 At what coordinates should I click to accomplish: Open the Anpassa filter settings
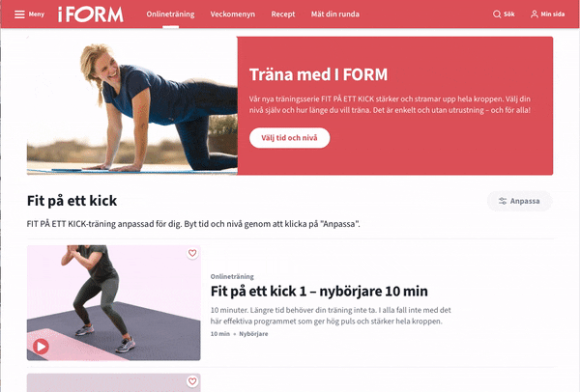[519, 201]
